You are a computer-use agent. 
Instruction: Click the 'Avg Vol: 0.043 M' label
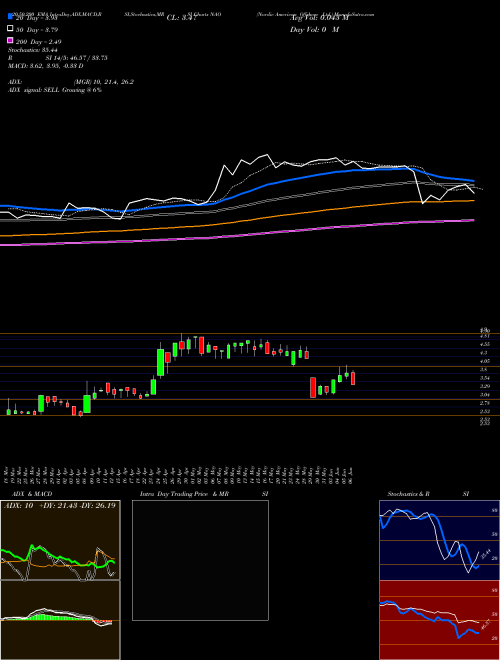point(319,18)
